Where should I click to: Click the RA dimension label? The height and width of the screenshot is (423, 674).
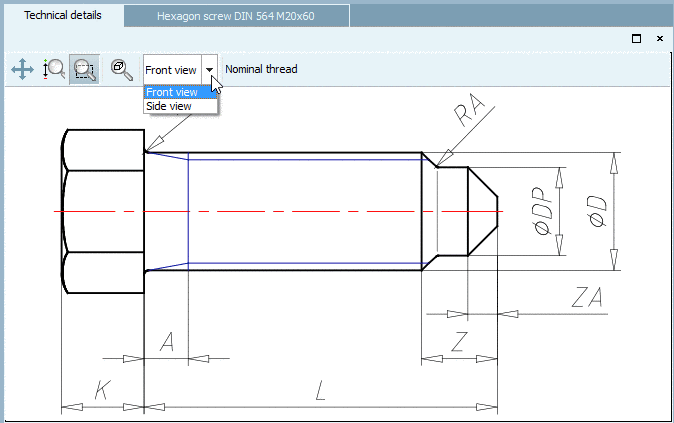click(x=469, y=110)
